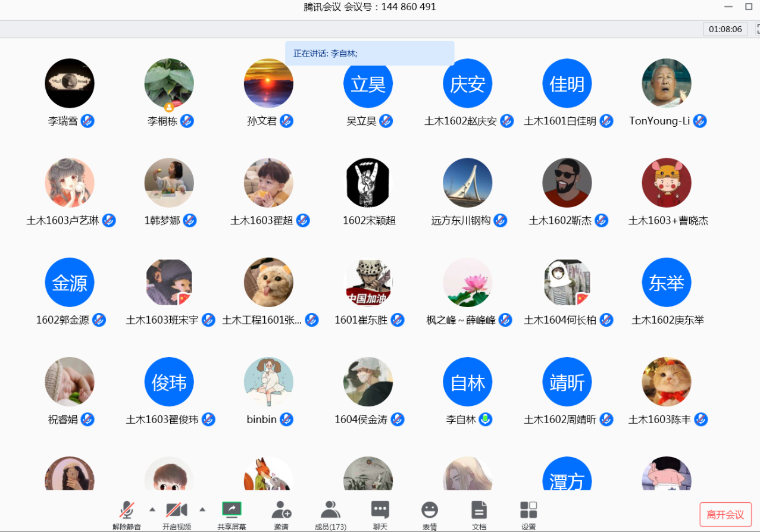Click the 开启视频 start video icon
The width and height of the screenshot is (760, 532).
point(176,510)
